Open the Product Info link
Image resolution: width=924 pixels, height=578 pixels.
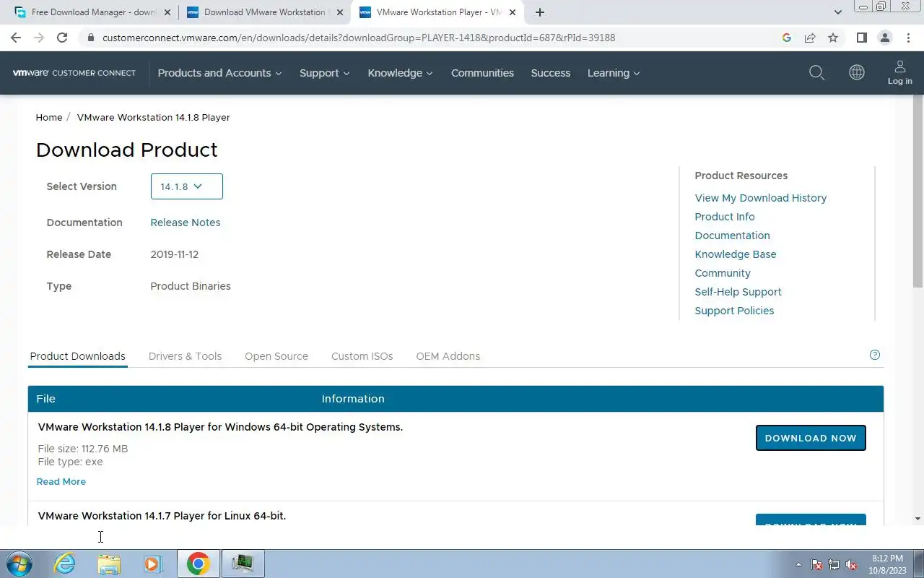coord(725,217)
